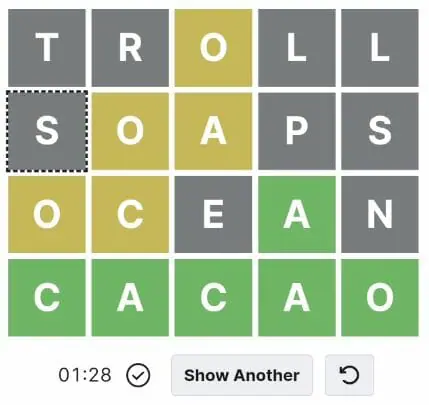Click the green A tile in OCEAN row
The width and height of the screenshot is (429, 405).
point(297,214)
